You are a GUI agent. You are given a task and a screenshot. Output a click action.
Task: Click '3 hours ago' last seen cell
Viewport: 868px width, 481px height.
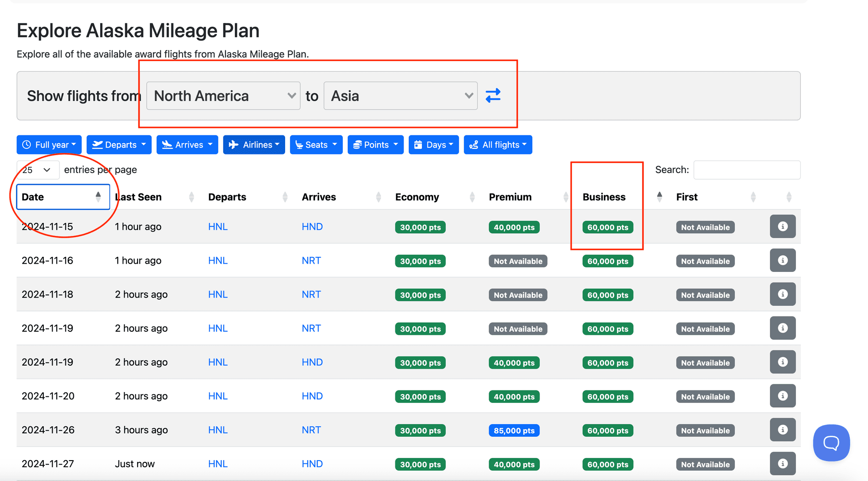(x=141, y=430)
